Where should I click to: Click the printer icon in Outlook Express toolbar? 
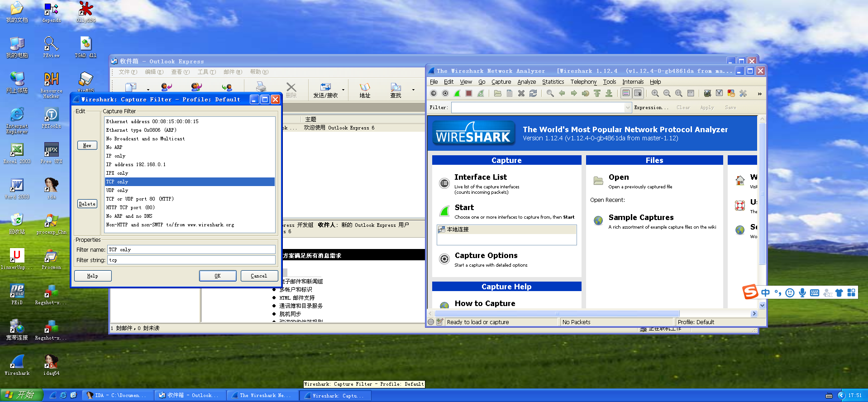[x=261, y=87]
